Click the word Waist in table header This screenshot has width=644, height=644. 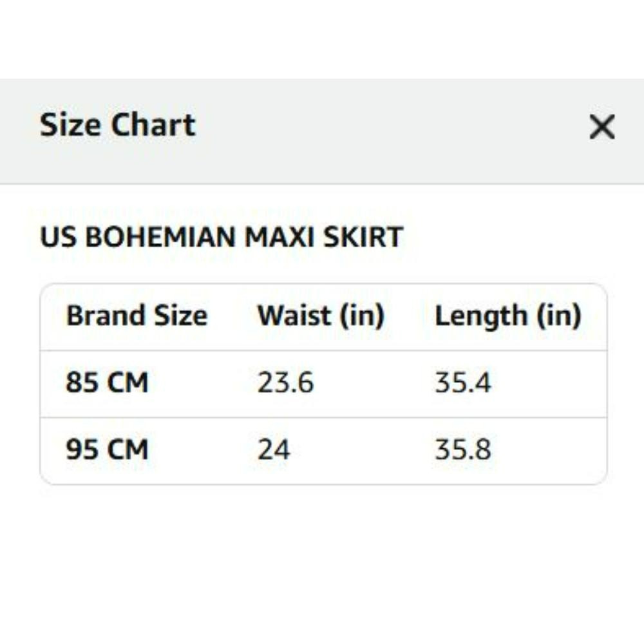coord(294,316)
